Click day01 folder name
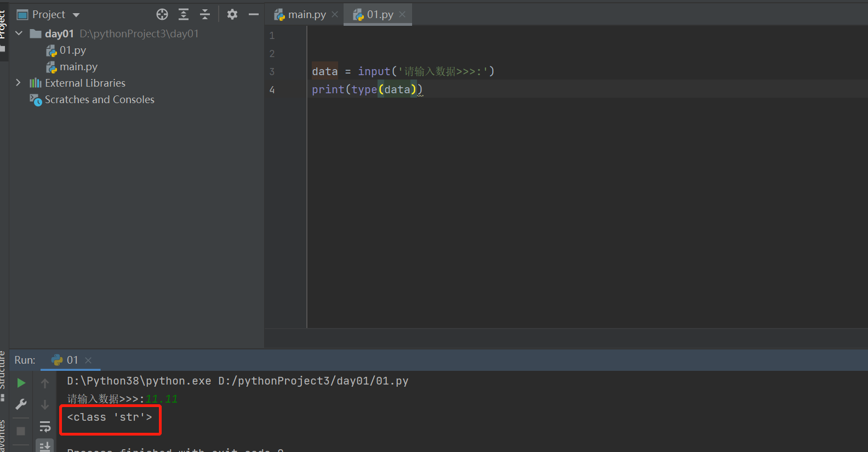This screenshot has height=452, width=868. coord(59,34)
